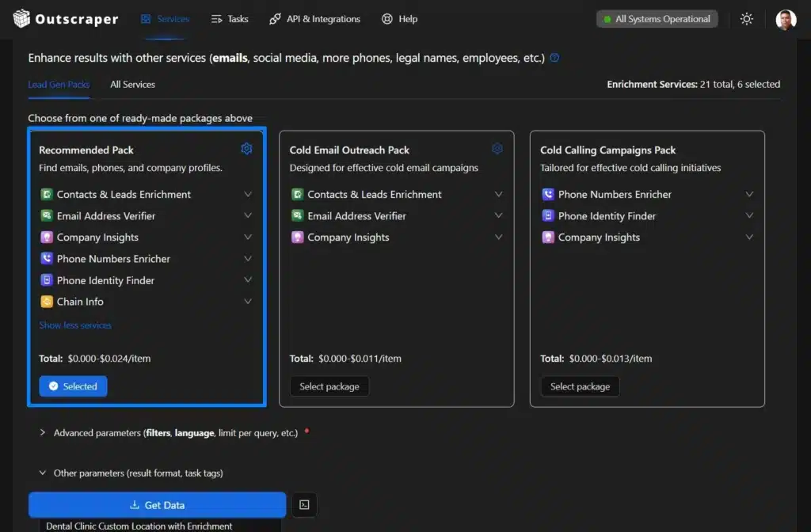This screenshot has width=811, height=532.
Task: Open the Recommended Pack settings gear icon
Action: (246, 148)
